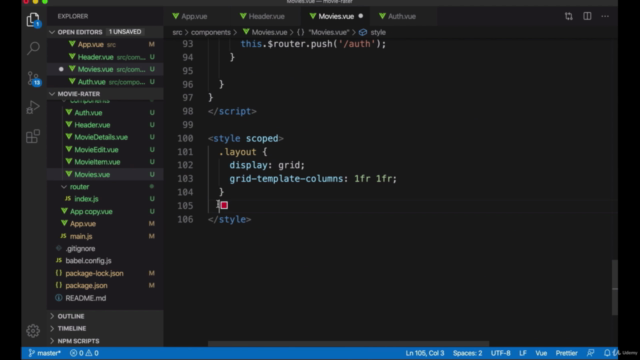Image resolution: width=640 pixels, height=360 pixels.
Task: Open the Run and Debug view
Action: tap(33, 107)
